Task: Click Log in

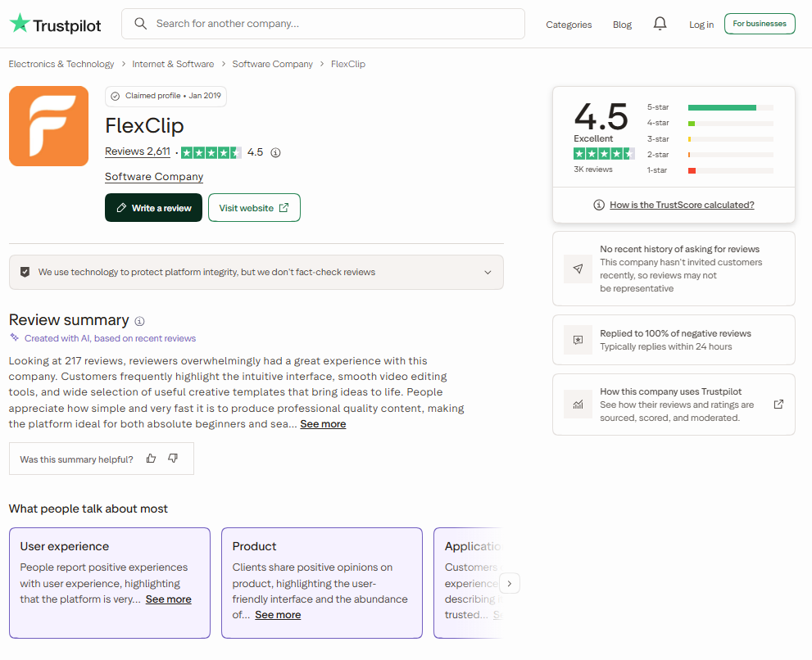Action: (701, 25)
